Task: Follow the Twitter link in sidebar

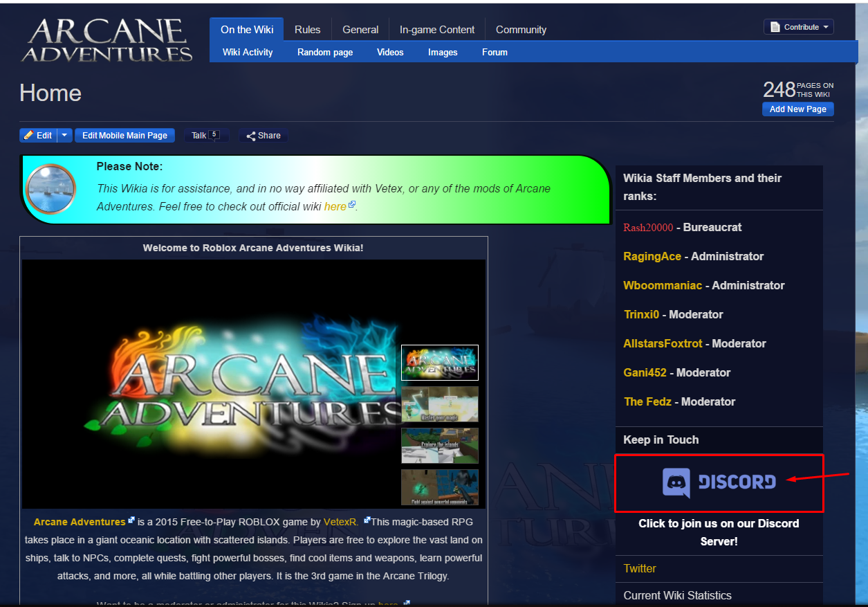Action: (640, 568)
